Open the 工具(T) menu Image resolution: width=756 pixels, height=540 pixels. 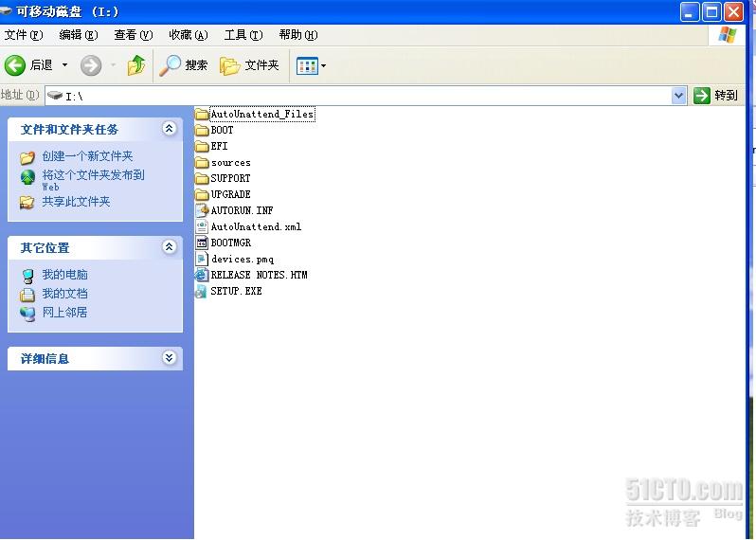[243, 35]
